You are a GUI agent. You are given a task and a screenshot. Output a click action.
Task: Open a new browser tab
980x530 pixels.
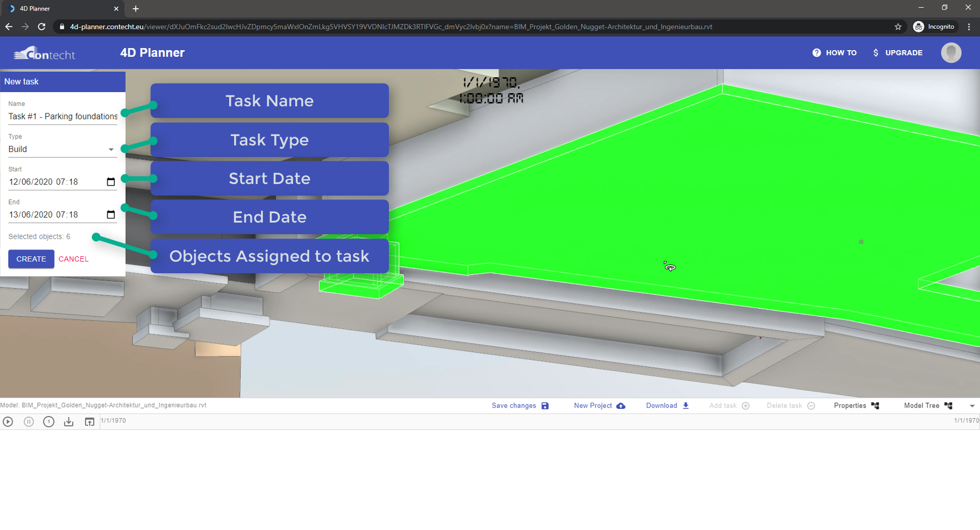click(136, 9)
